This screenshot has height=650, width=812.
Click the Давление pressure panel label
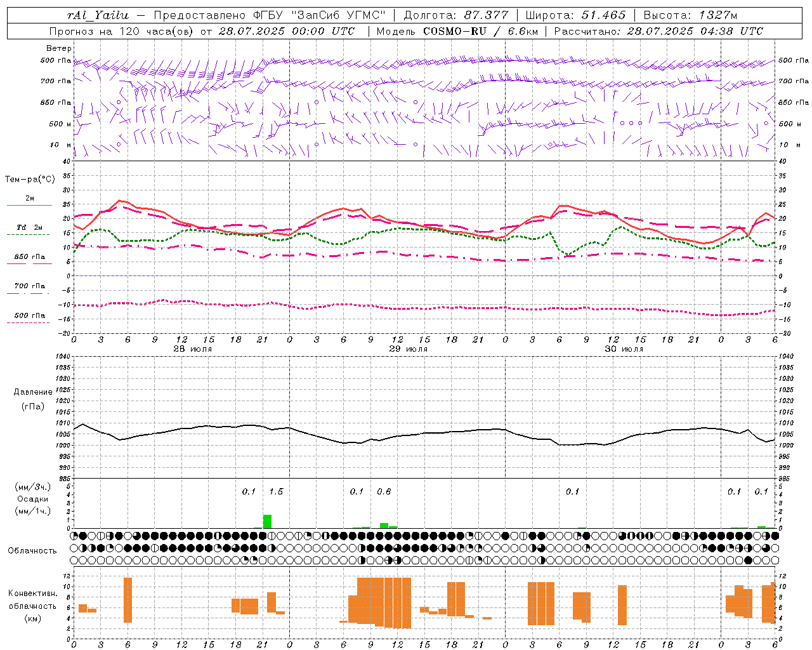pos(33,392)
